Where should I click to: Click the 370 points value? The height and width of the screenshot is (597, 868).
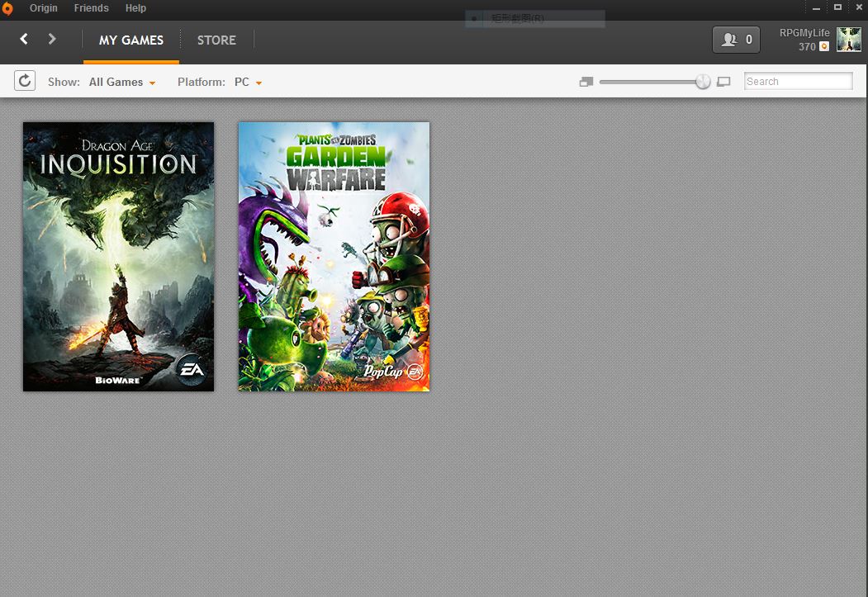pos(807,47)
